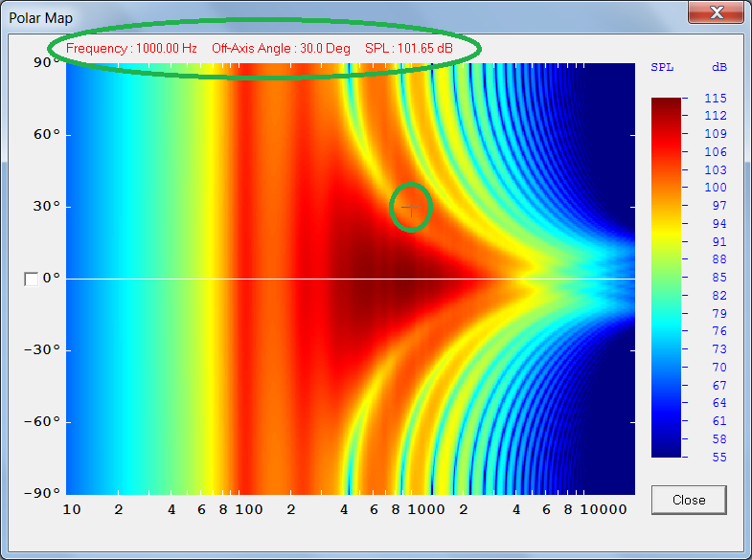Click the -30° axis label
Image resolution: width=752 pixels, height=560 pixels.
42,350
